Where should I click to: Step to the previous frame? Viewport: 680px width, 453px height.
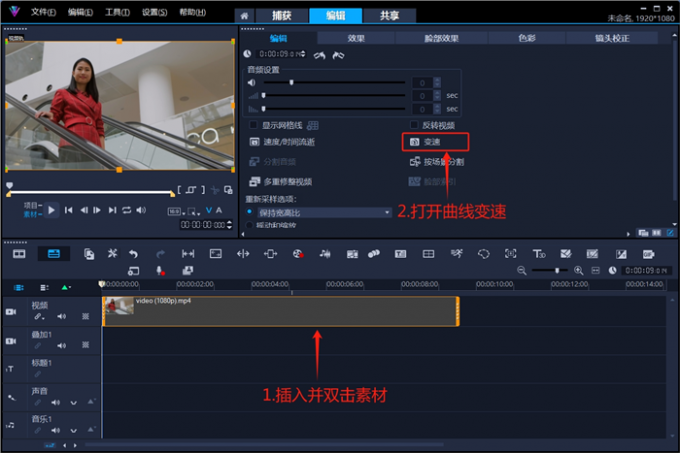pyautogui.click(x=84, y=210)
